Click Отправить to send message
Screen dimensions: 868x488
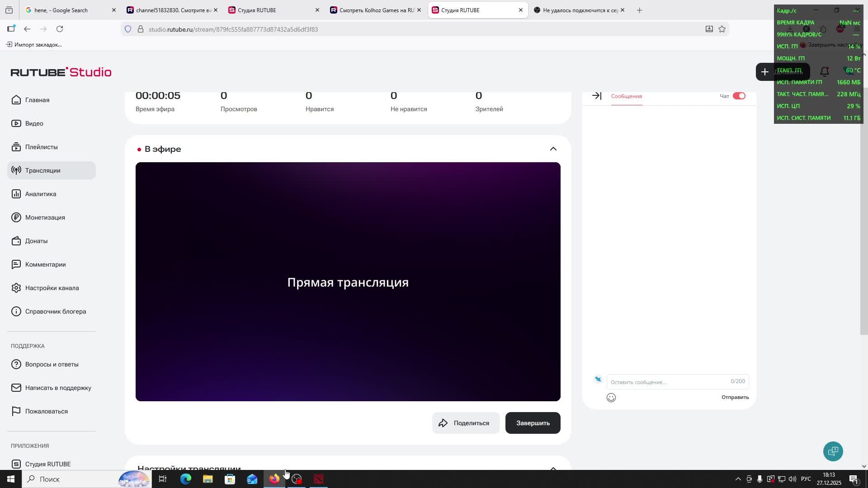point(735,397)
